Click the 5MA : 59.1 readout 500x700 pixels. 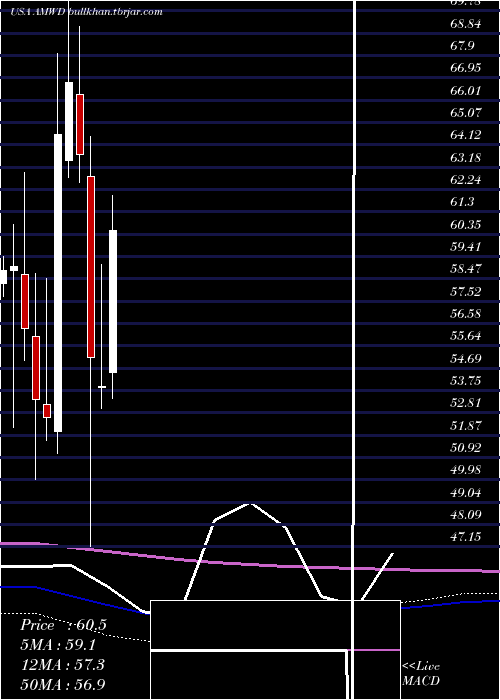[58, 645]
